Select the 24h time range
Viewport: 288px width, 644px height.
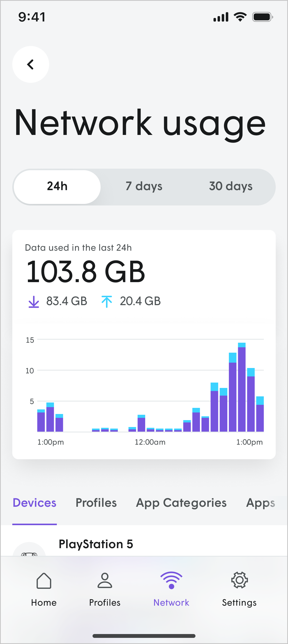[57, 187]
